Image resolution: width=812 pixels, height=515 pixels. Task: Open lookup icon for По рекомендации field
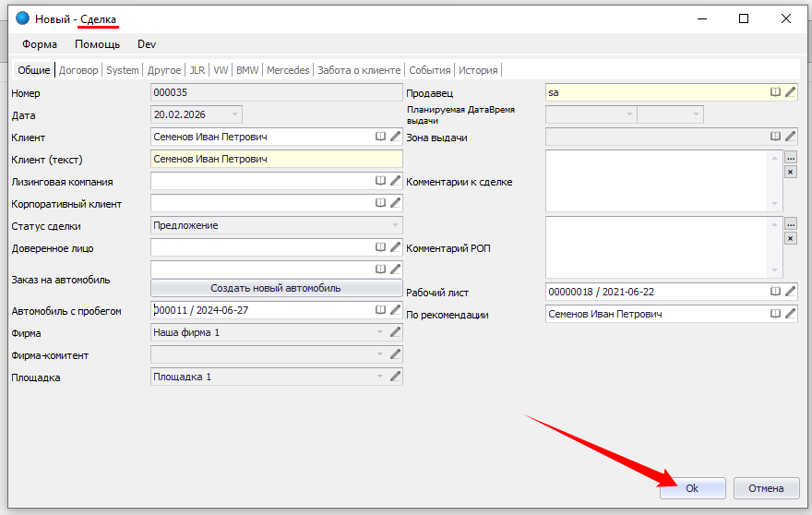coord(776,314)
